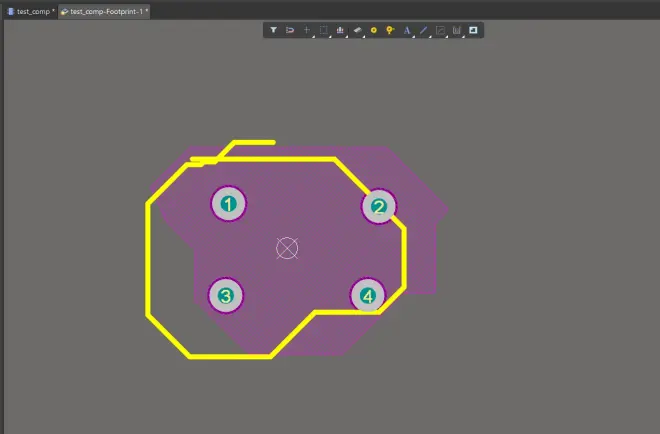The width and height of the screenshot is (660, 434).
Task: Select the move objects crosshair tool
Action: pos(307,30)
